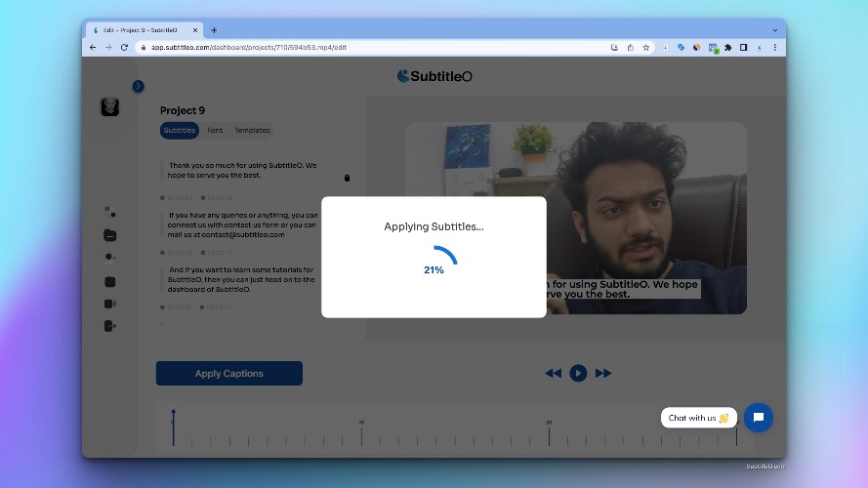Click the share page icon in address bar
The image size is (868, 488).
(630, 48)
